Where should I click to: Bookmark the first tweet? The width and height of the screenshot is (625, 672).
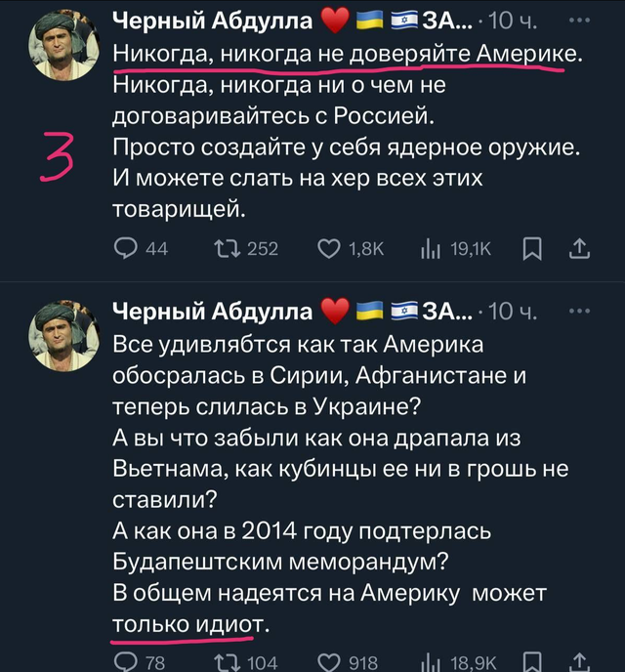point(532,249)
